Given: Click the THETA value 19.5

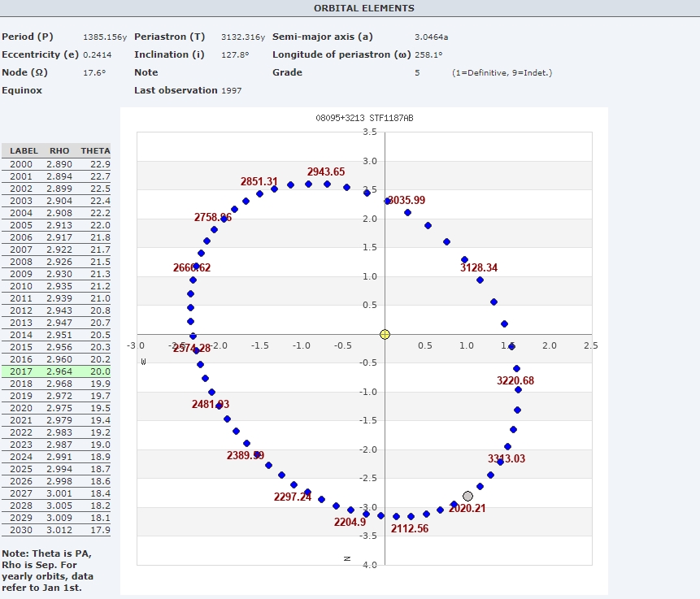Looking at the screenshot, I should click(x=100, y=408).
